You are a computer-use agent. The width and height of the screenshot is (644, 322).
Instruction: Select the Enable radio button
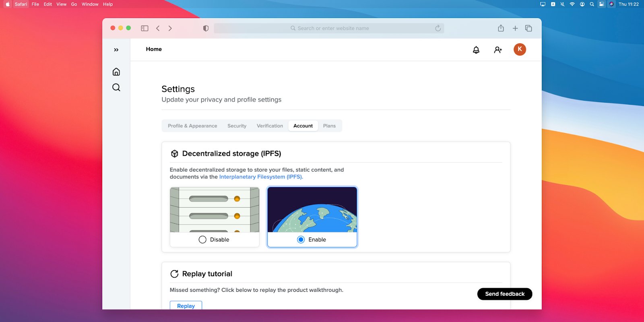pos(301,239)
